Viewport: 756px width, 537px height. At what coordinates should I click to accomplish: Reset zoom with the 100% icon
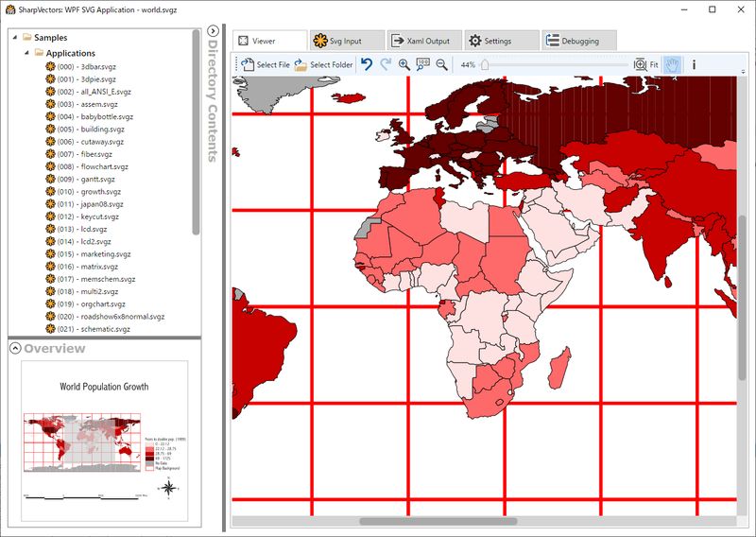(x=422, y=64)
